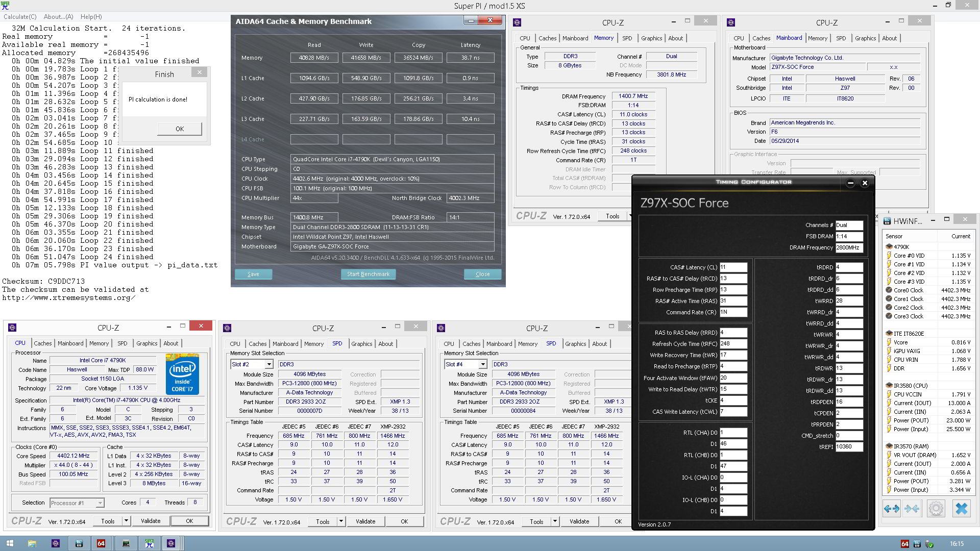Click HWiNFO blue X close sensors button

pos(962,509)
